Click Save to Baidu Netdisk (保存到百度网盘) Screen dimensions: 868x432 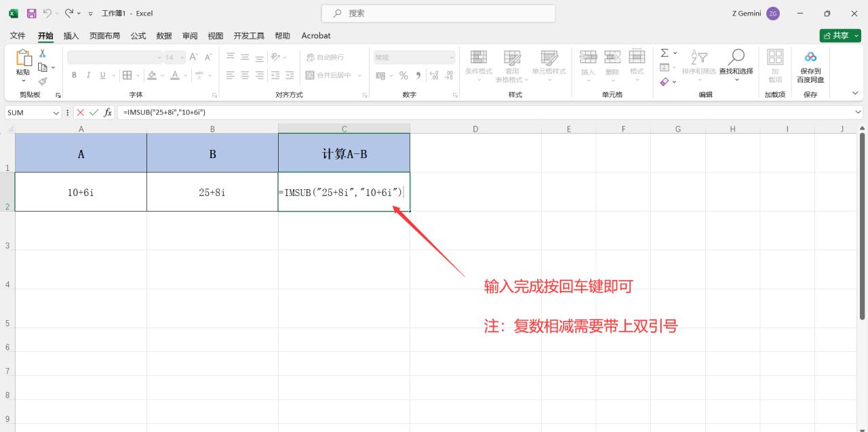(x=810, y=66)
